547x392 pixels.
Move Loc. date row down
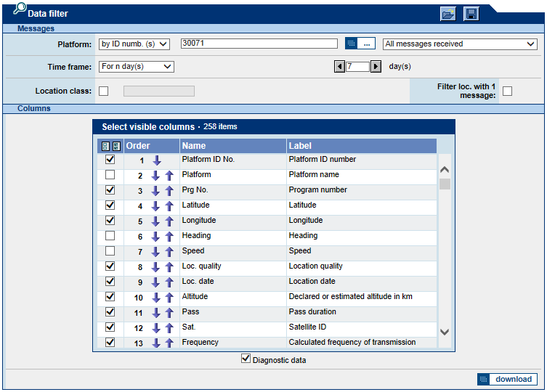point(155,282)
